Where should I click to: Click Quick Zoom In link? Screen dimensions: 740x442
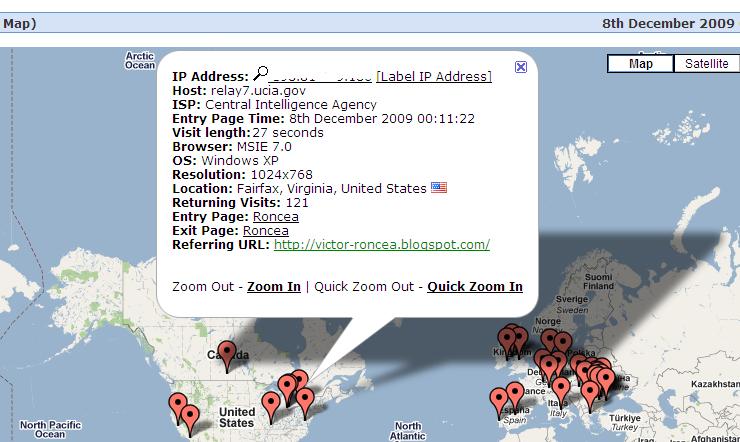475,287
